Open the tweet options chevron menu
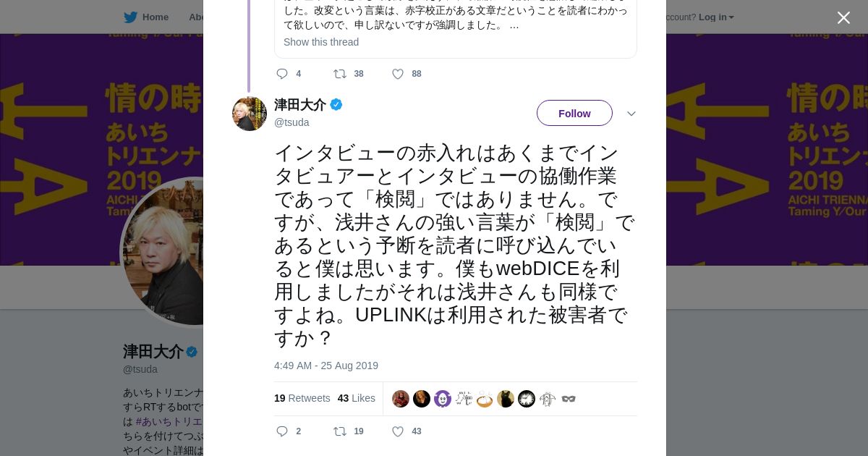The width and height of the screenshot is (868, 456). [x=631, y=114]
